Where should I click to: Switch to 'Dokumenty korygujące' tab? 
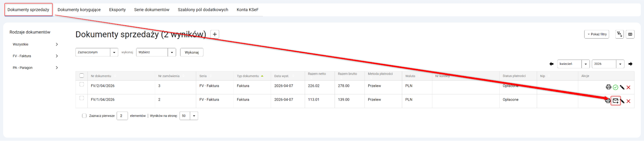click(79, 10)
